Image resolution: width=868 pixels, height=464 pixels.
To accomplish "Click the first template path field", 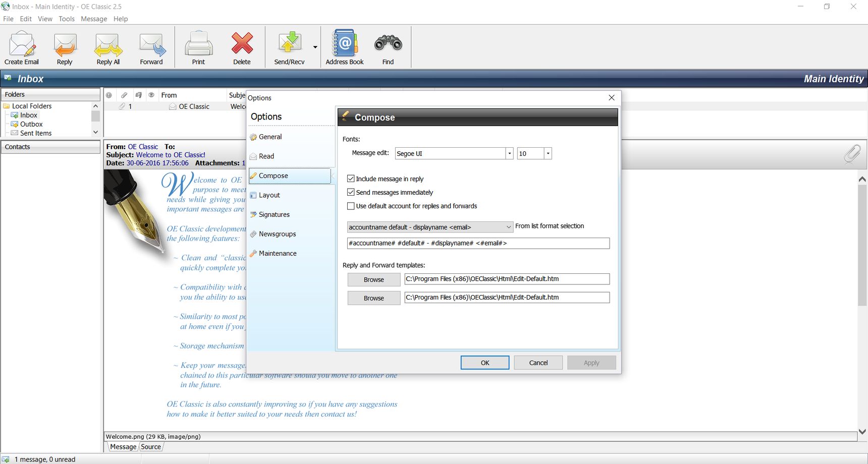I will [507, 279].
